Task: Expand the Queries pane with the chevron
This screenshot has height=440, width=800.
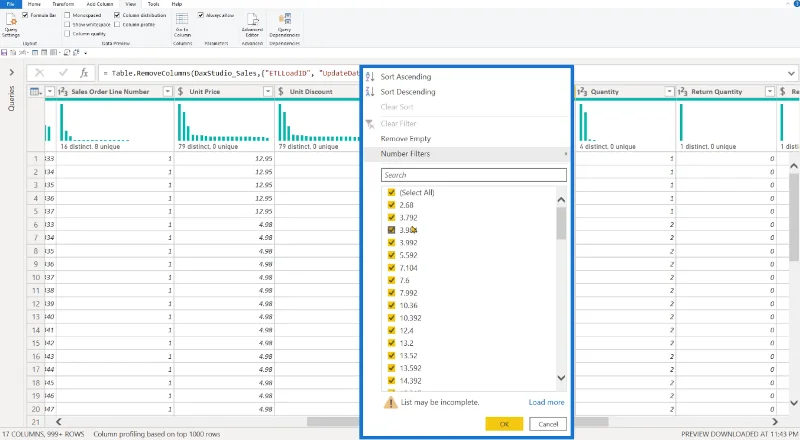Action: pos(11,72)
